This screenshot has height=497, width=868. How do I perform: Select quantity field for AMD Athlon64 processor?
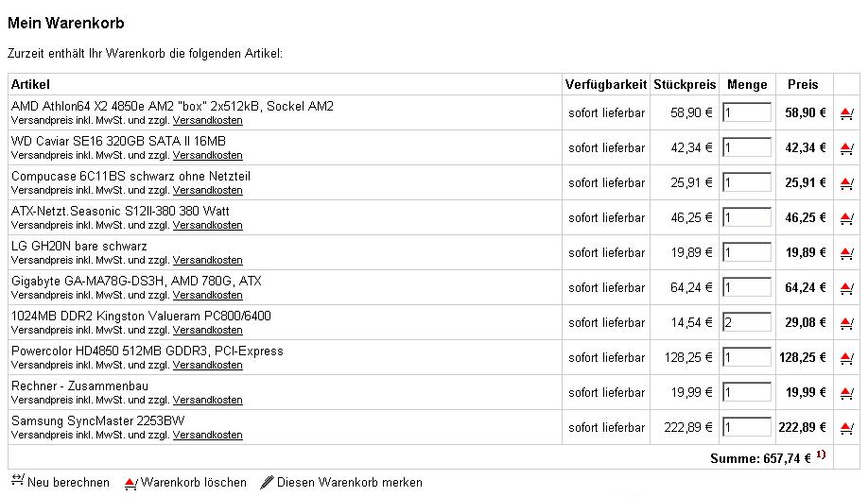[747, 112]
